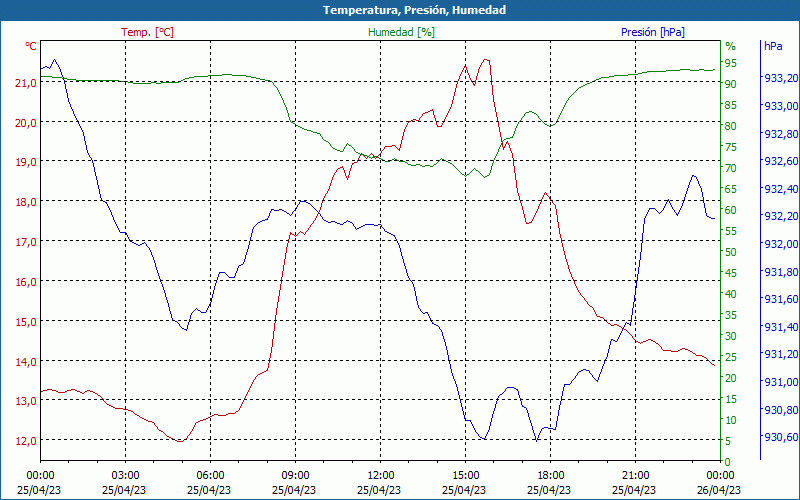
Task: Click the 933,20 pressure axis value
Action: pyautogui.click(x=781, y=78)
